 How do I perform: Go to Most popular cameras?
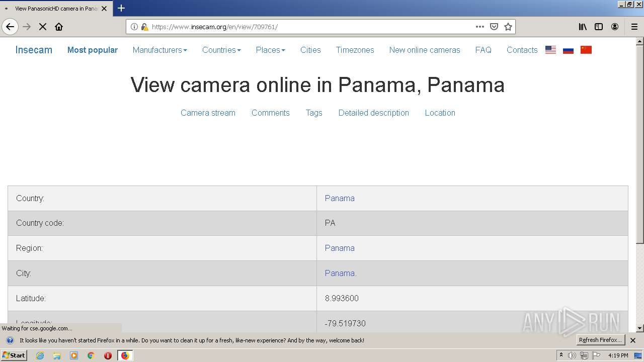tap(93, 50)
